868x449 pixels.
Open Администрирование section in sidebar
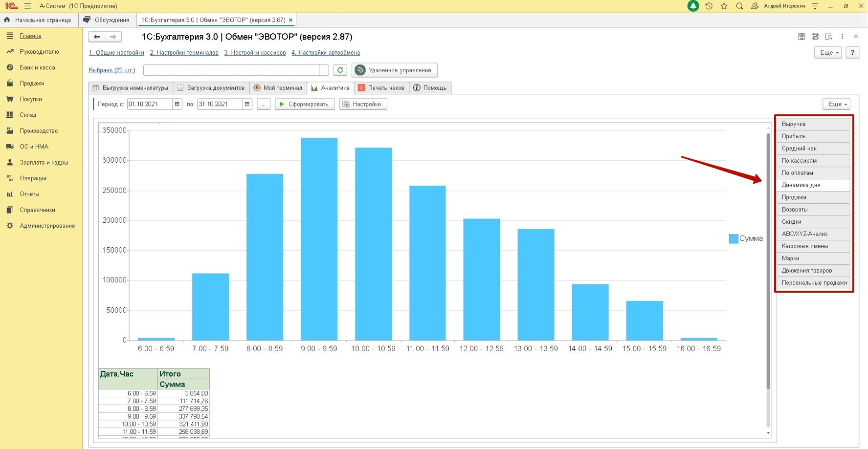[x=47, y=226]
